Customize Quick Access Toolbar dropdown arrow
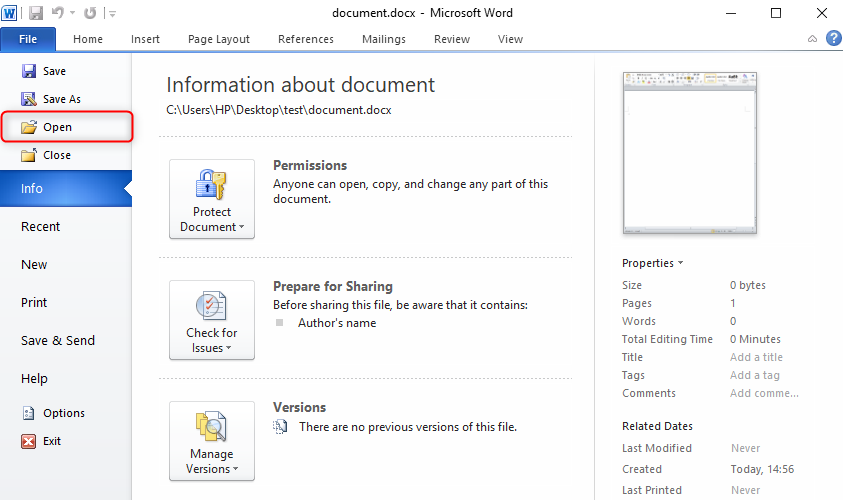843x500 pixels. pyautogui.click(x=112, y=14)
